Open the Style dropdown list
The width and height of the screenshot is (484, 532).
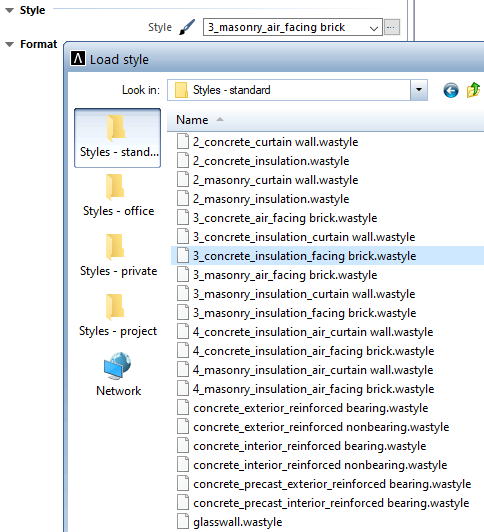click(x=374, y=28)
